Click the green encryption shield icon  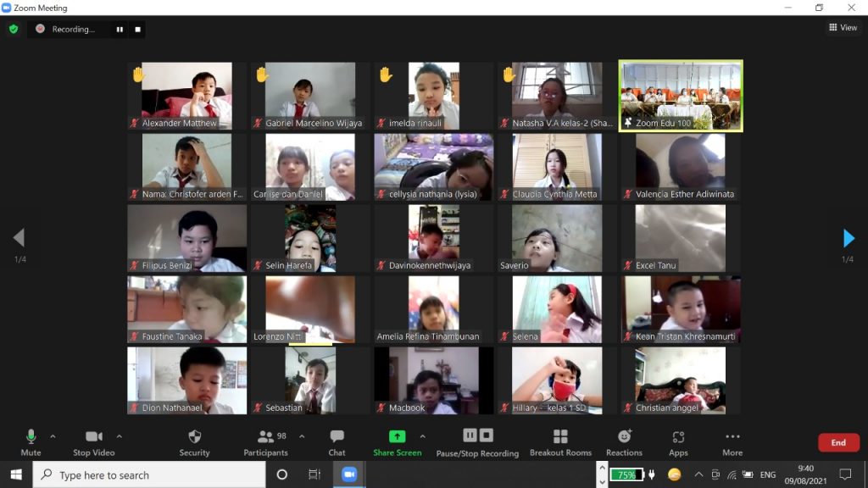click(x=14, y=29)
